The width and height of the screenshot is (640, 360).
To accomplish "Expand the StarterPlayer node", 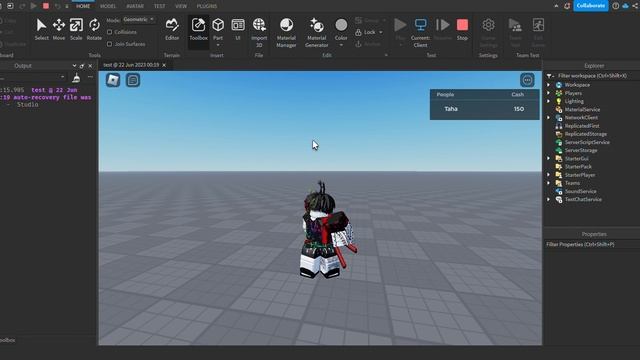I will [x=549, y=175].
